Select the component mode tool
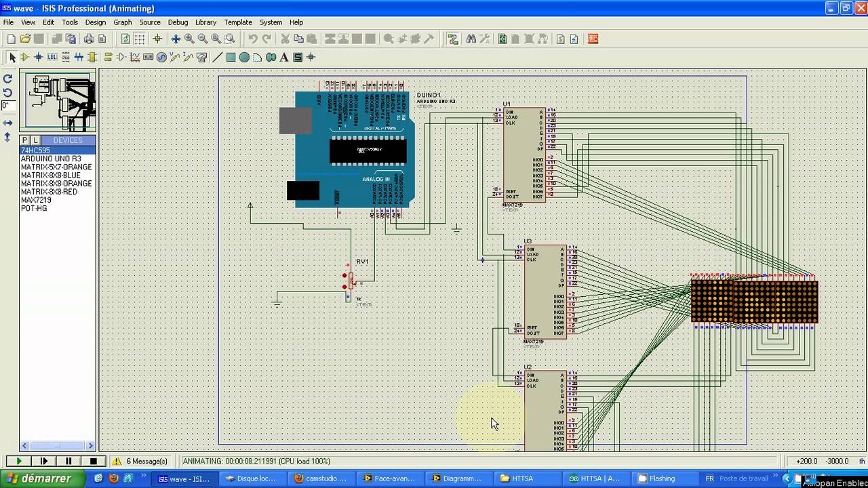Screen dimensions: 868x488 [25, 58]
